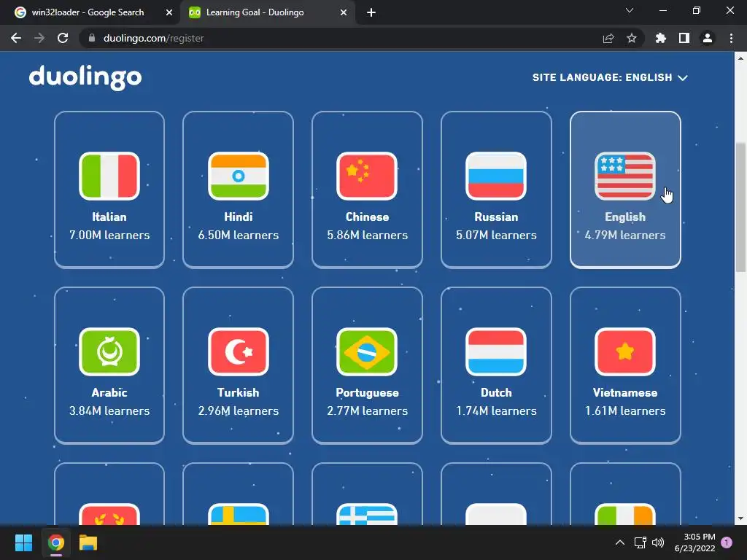Click scrollbar up arrow
Viewport: 747px width, 560px height.
(740, 58)
